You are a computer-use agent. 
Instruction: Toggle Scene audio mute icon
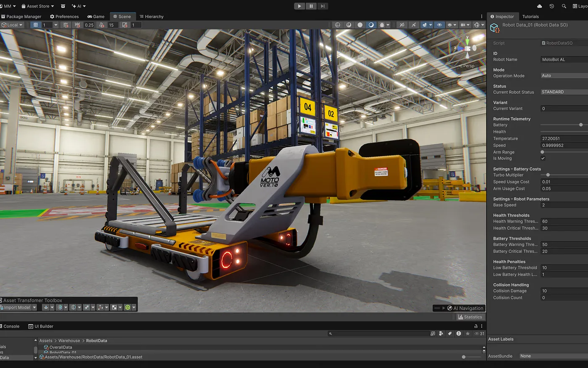pyautogui.click(x=414, y=25)
